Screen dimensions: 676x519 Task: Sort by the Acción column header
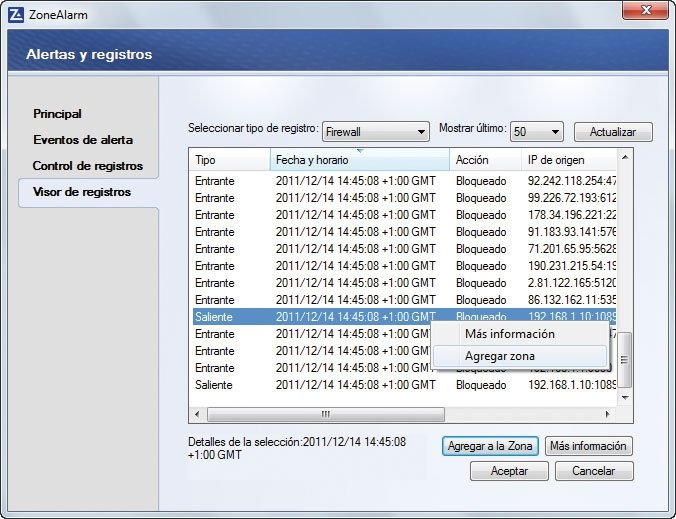pos(485,160)
